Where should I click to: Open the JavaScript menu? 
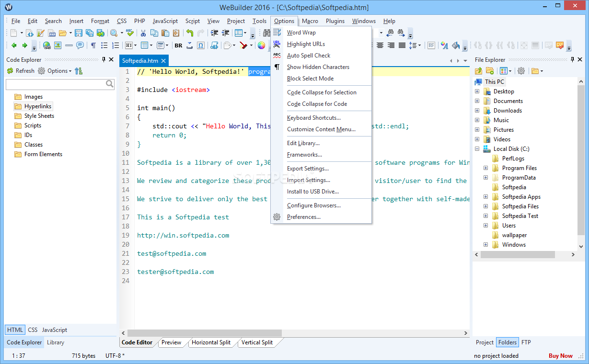165,21
